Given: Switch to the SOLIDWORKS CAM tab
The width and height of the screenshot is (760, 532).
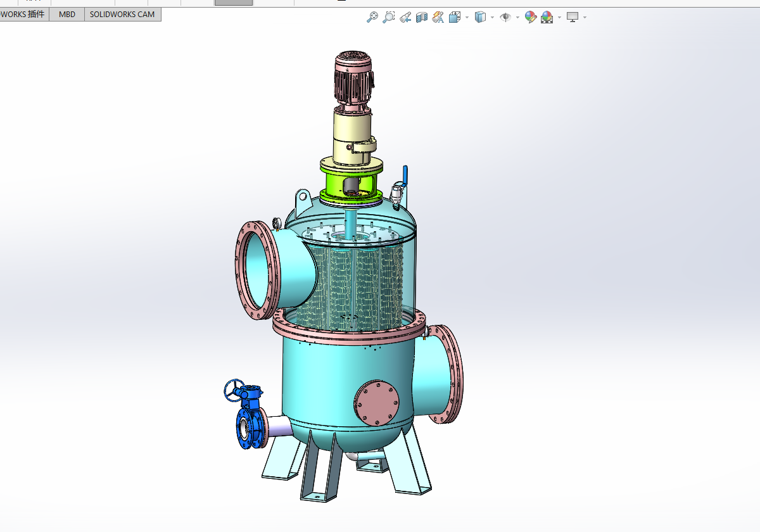Looking at the screenshot, I should pos(122,14).
